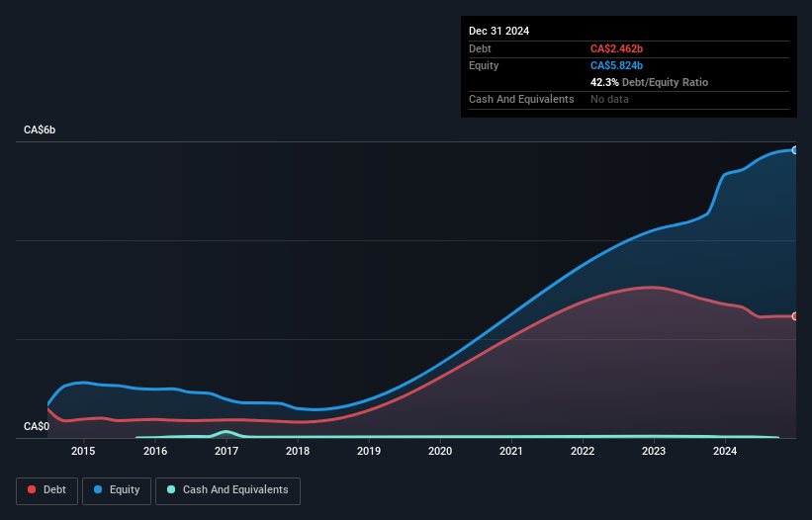This screenshot has height=520, width=812.
Task: Select the Equity end-point marker on the chart
Action: tap(795, 150)
